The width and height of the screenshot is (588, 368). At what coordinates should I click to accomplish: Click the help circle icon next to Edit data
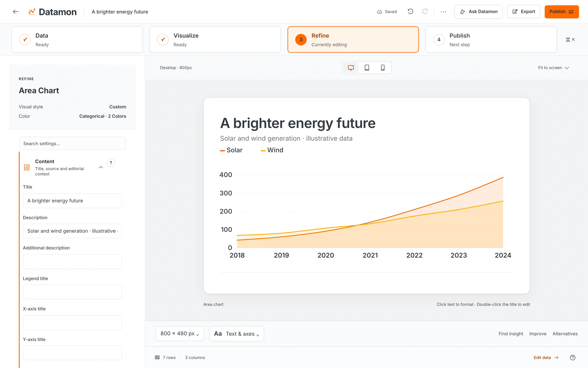[x=573, y=357]
